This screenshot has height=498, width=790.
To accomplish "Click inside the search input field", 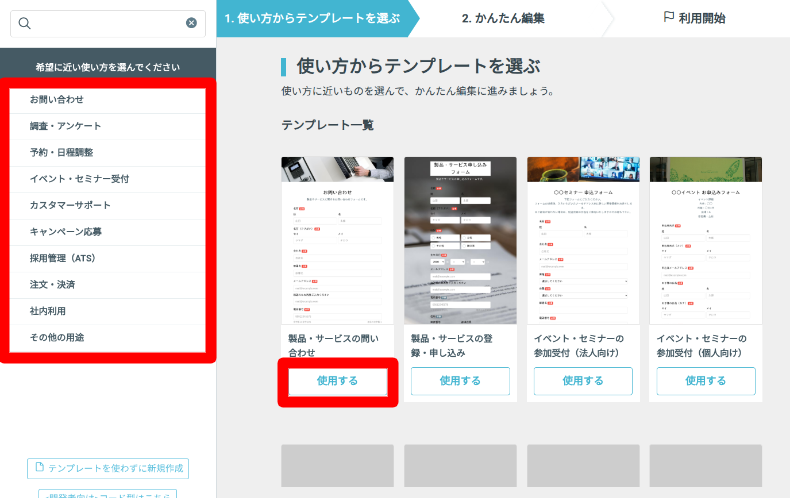I will 108,23.
